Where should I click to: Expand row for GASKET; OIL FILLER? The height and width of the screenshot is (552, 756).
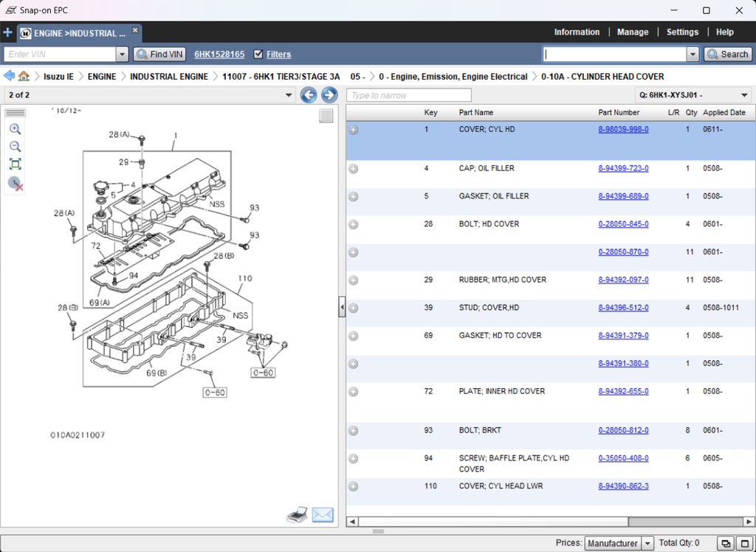[x=354, y=197]
